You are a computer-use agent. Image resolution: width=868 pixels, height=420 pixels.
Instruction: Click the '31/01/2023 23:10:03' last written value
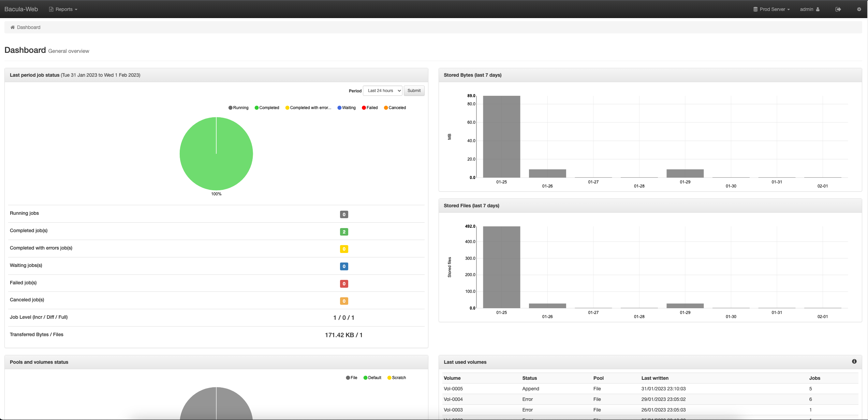(x=663, y=389)
